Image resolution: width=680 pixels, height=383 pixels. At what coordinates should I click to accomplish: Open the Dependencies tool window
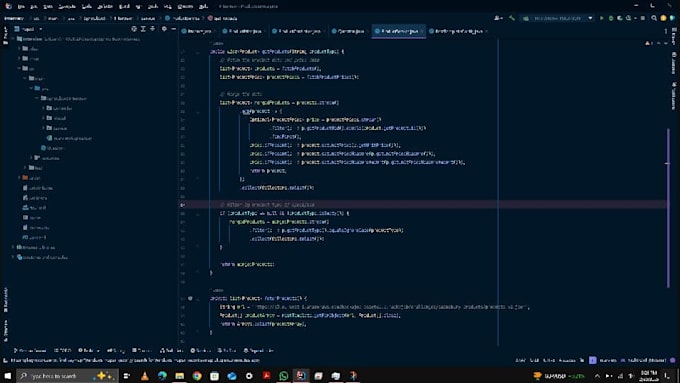[x=258, y=350]
